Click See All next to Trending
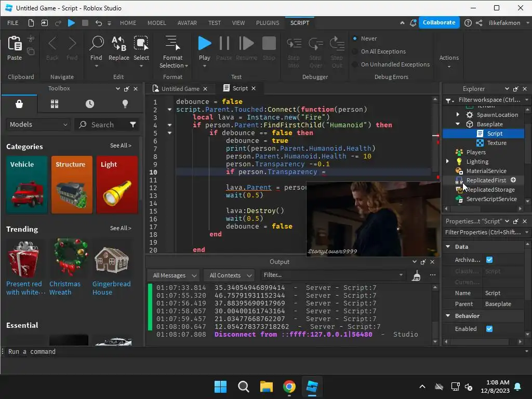 click(x=121, y=229)
